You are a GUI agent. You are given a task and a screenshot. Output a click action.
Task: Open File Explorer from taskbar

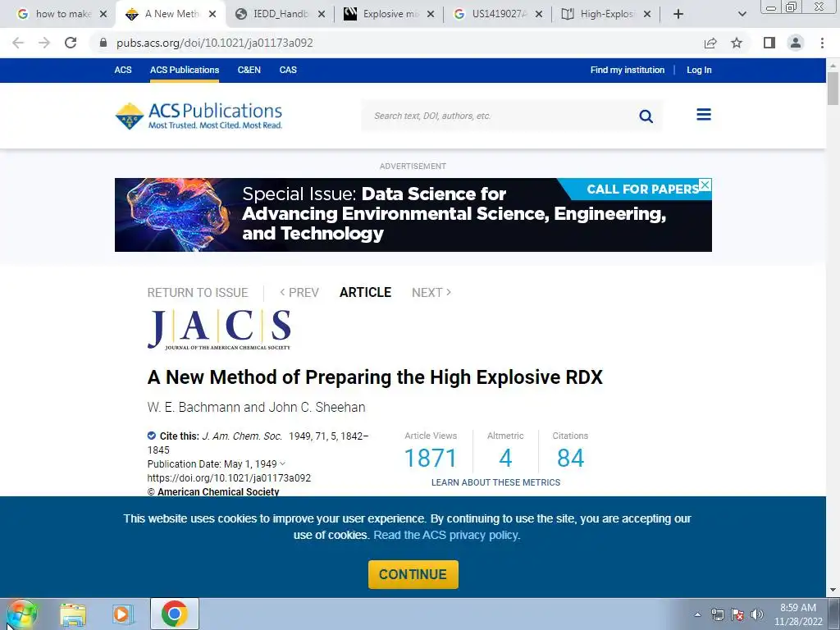pyautogui.click(x=73, y=615)
